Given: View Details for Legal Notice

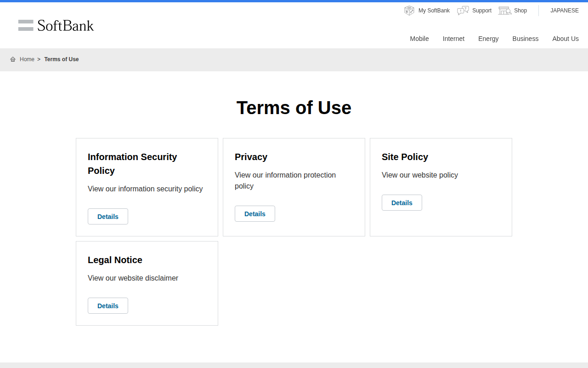Looking at the screenshot, I should (x=108, y=306).
